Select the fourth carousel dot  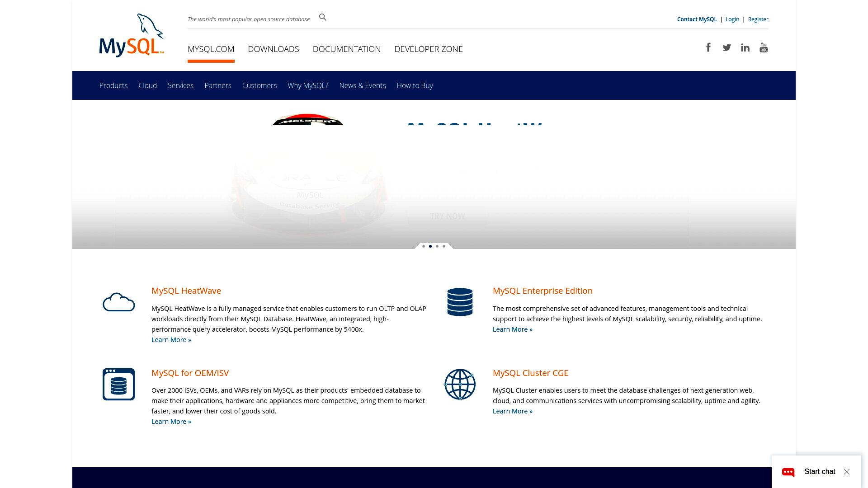pyautogui.click(x=444, y=246)
